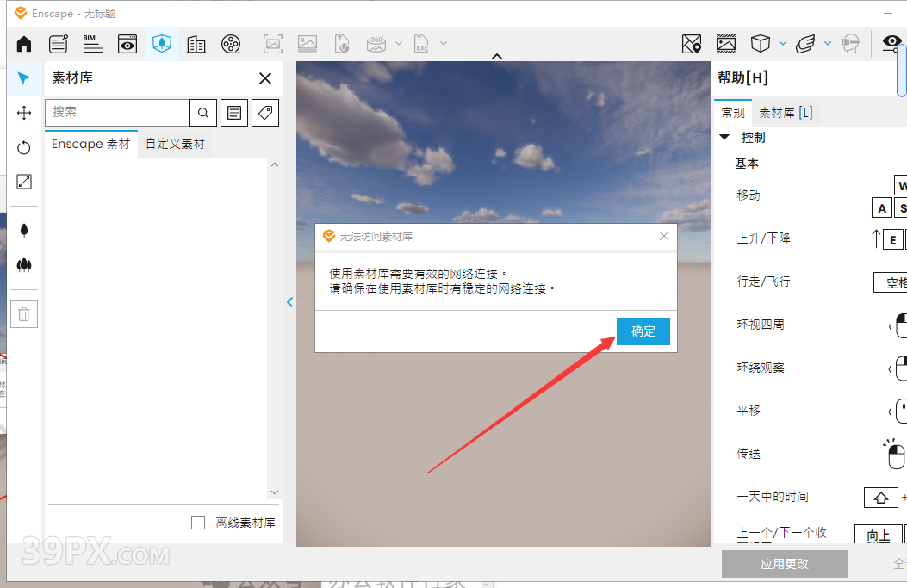The image size is (907, 588).
Task: Click the Home icon in the toolbar
Action: [24, 44]
